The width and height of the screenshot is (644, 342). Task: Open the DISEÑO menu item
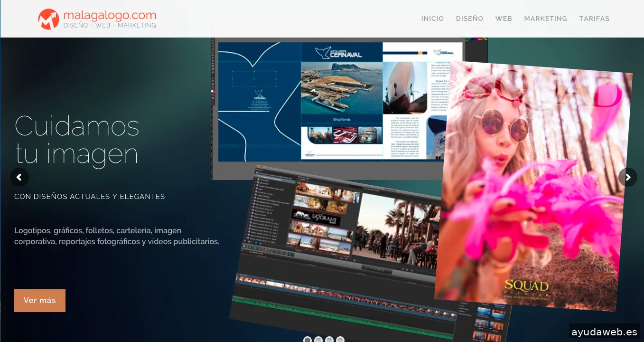pyautogui.click(x=469, y=19)
